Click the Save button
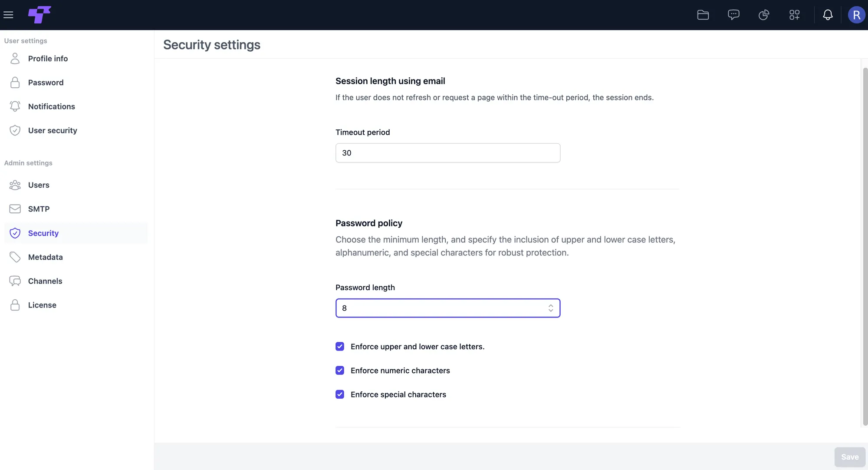The width and height of the screenshot is (868, 470). (x=850, y=457)
